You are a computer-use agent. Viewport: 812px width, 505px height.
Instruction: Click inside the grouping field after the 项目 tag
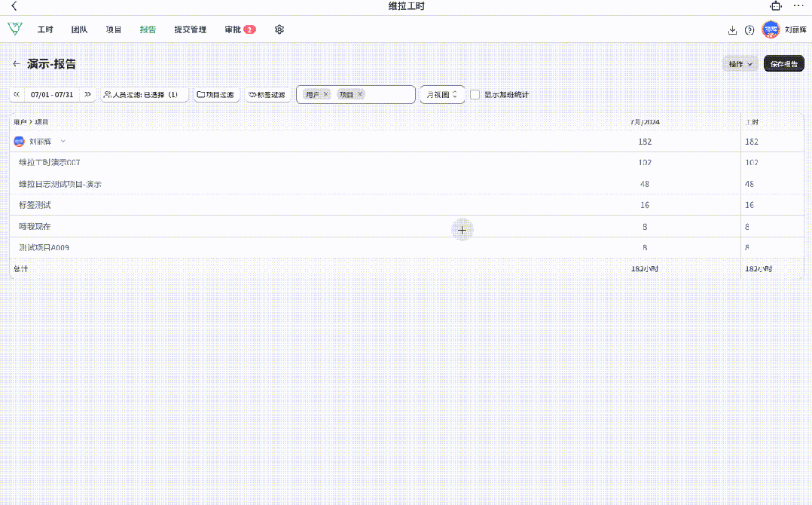(389, 94)
